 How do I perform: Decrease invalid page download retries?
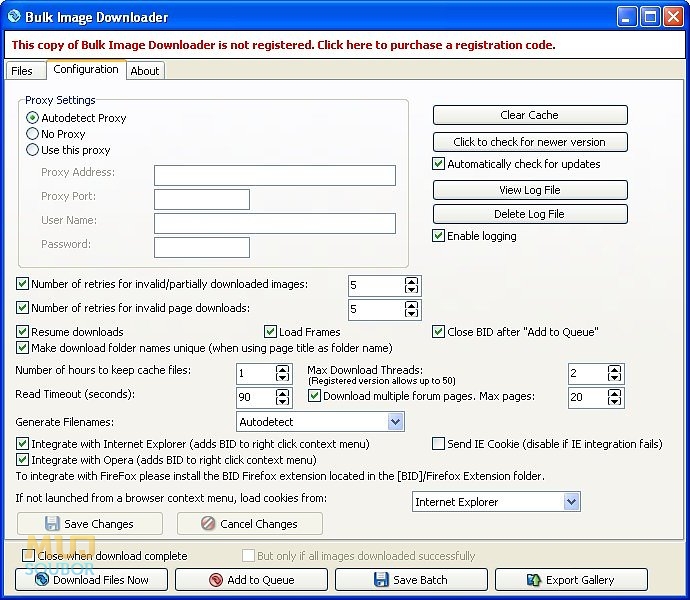411,313
